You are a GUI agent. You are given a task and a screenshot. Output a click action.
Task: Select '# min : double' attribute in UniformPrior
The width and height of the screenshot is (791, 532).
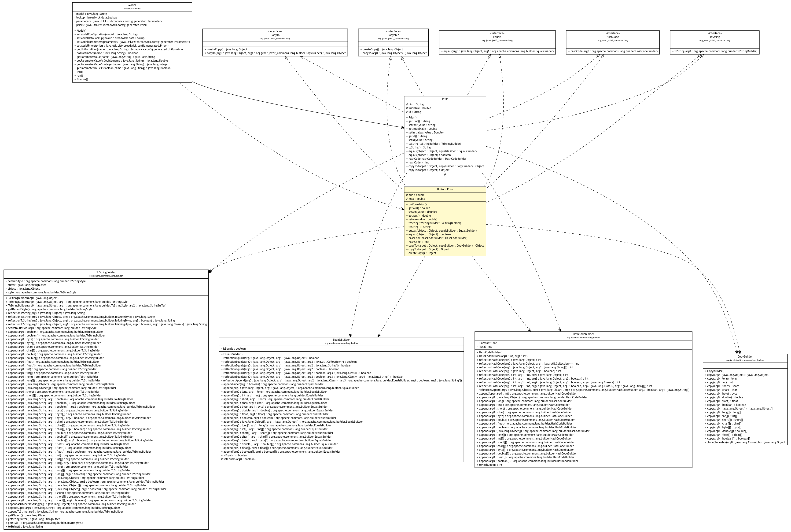(415, 195)
